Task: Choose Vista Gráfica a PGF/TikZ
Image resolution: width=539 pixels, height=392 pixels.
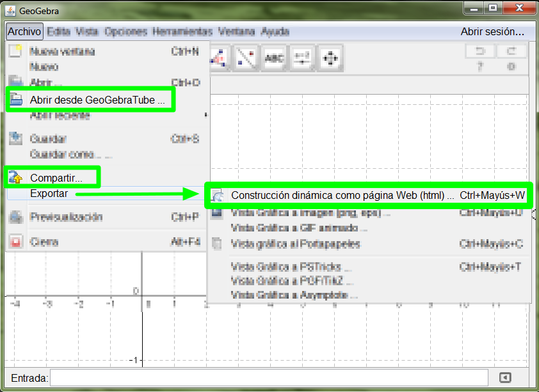Action: (x=370, y=281)
